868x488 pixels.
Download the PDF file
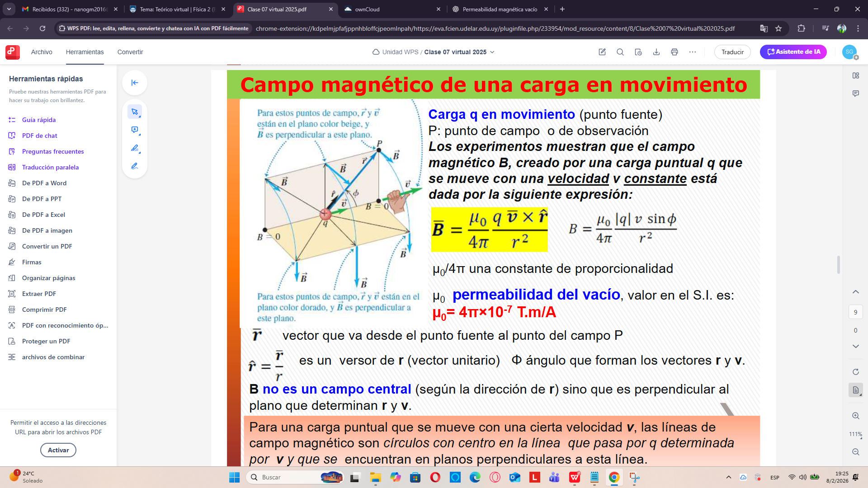coord(656,52)
